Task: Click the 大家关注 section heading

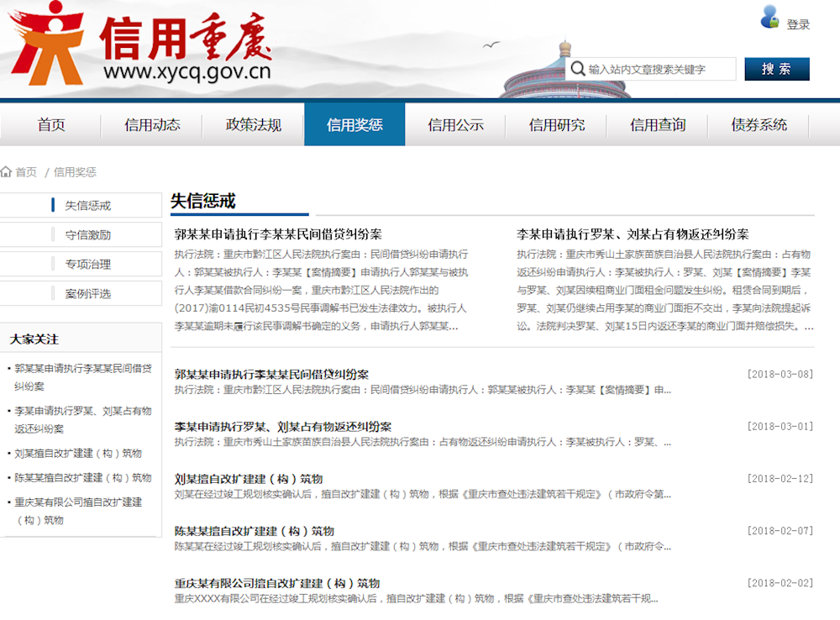Action: tap(34, 339)
